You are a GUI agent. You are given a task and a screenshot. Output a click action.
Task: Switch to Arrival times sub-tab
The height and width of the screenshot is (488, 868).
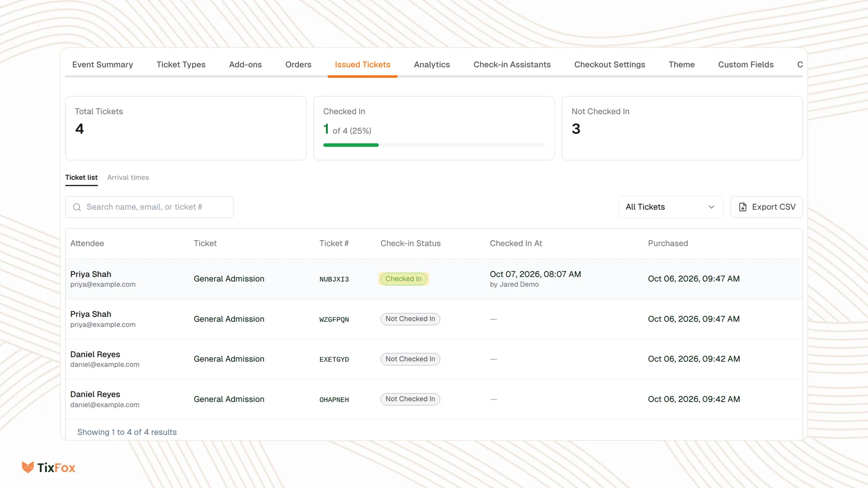tap(128, 177)
